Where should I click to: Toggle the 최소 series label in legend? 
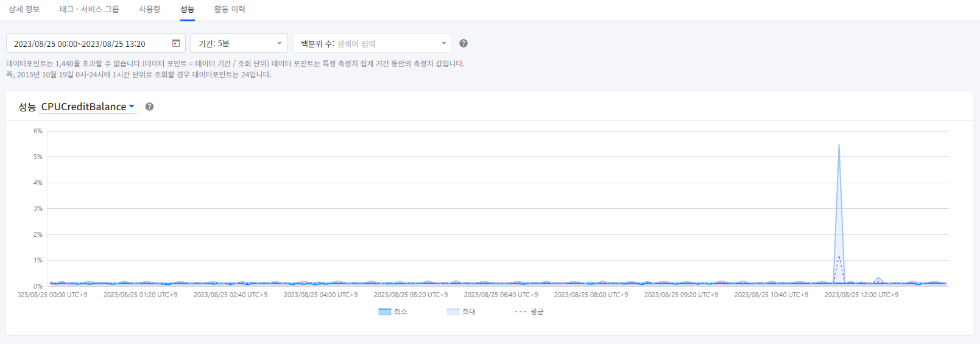click(401, 312)
